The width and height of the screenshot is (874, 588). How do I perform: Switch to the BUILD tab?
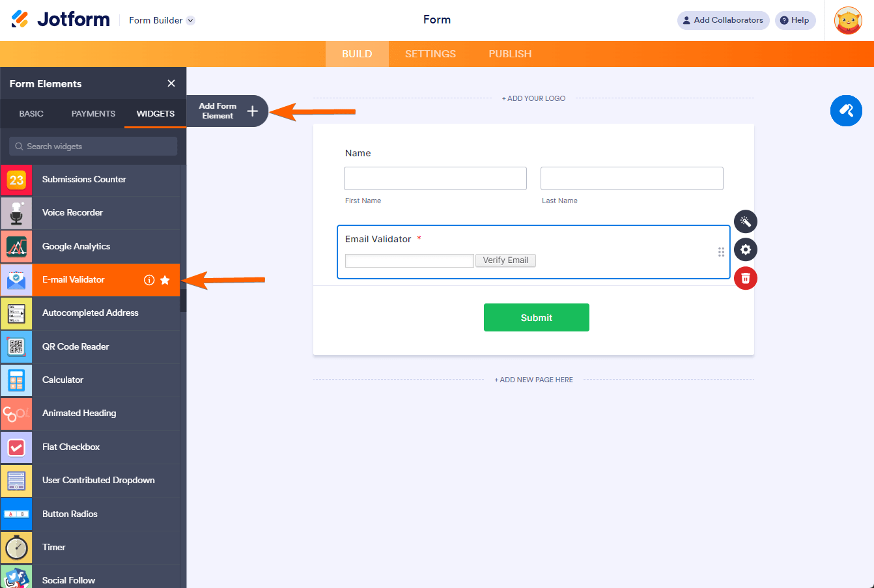(357, 54)
